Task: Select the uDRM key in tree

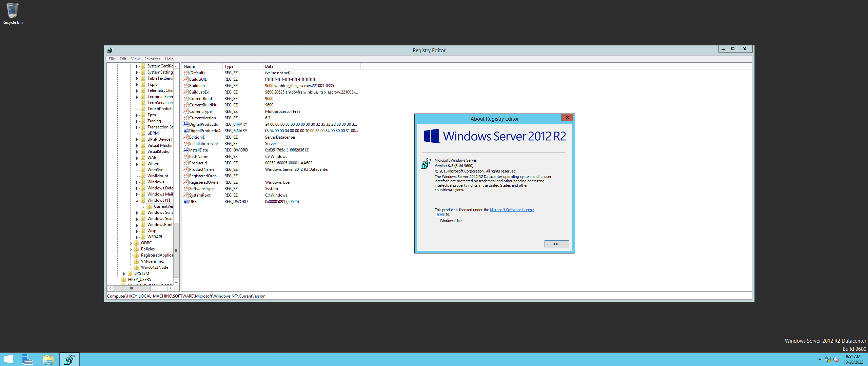Action: (153, 133)
